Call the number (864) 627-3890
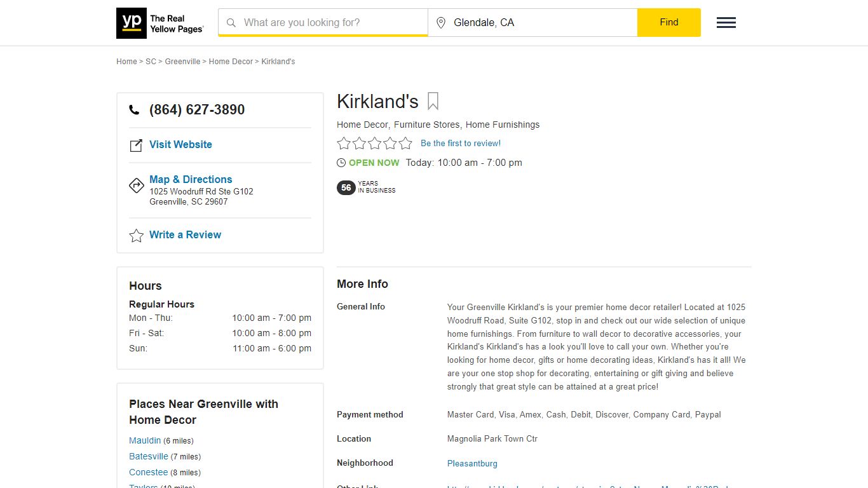868x488 pixels. tap(197, 110)
